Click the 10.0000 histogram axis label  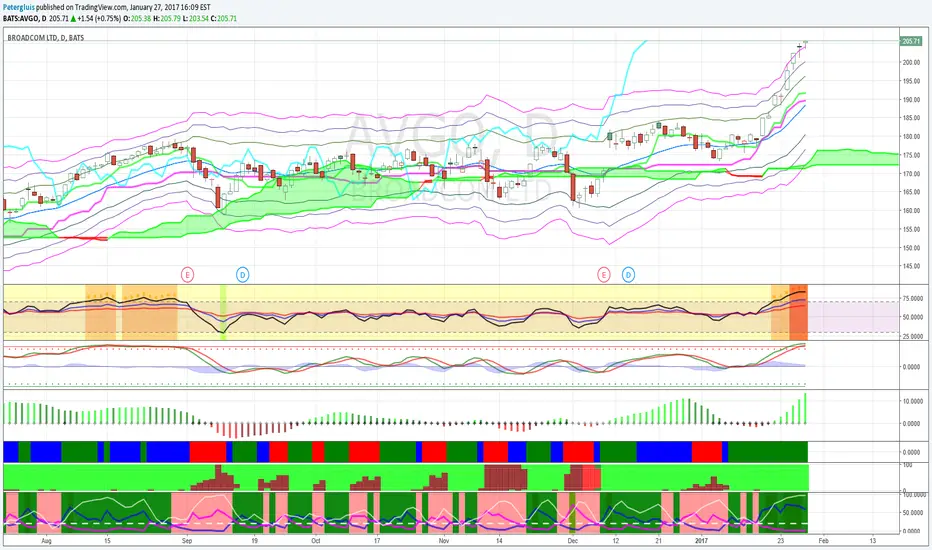[912, 401]
